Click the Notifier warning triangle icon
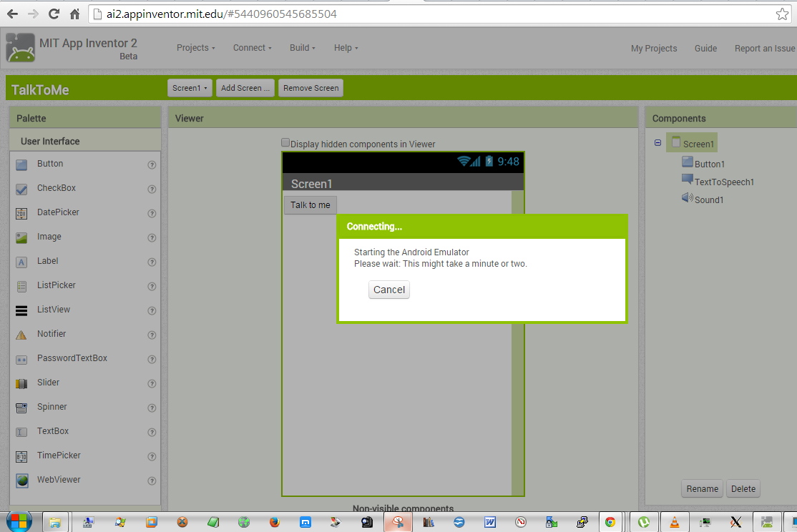The width and height of the screenshot is (797, 532). (21, 335)
